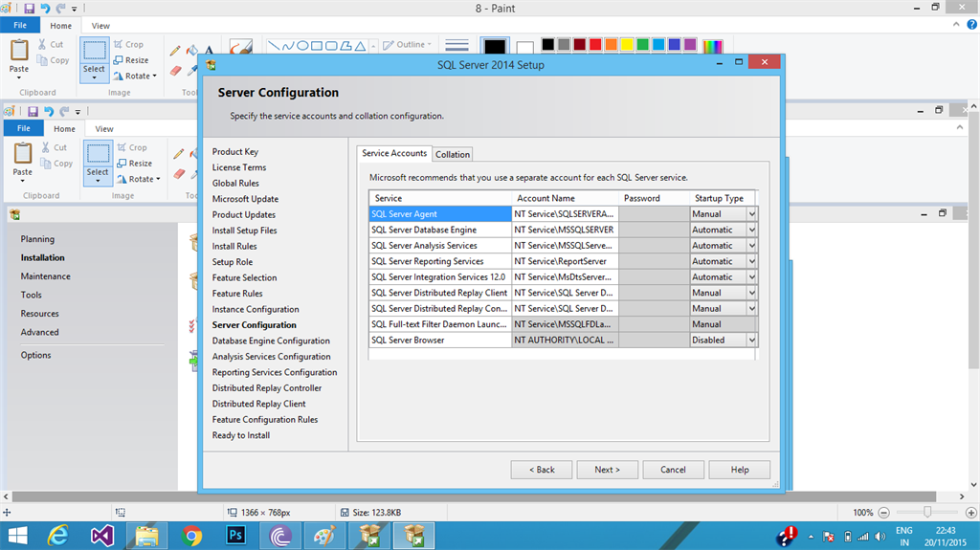Open Startup Type dropdown for SQL Server Browser
The width and height of the screenshot is (980, 550).
coord(752,340)
